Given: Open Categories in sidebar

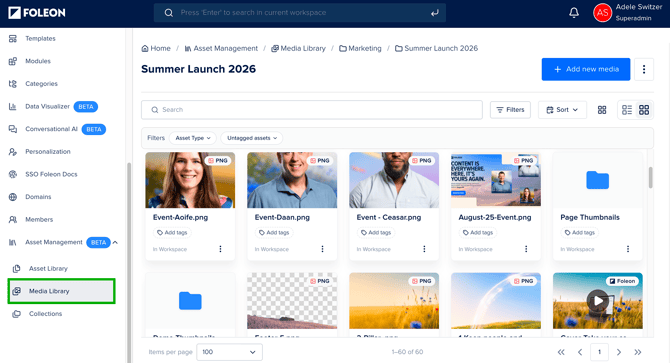Looking at the screenshot, I should 41,84.
